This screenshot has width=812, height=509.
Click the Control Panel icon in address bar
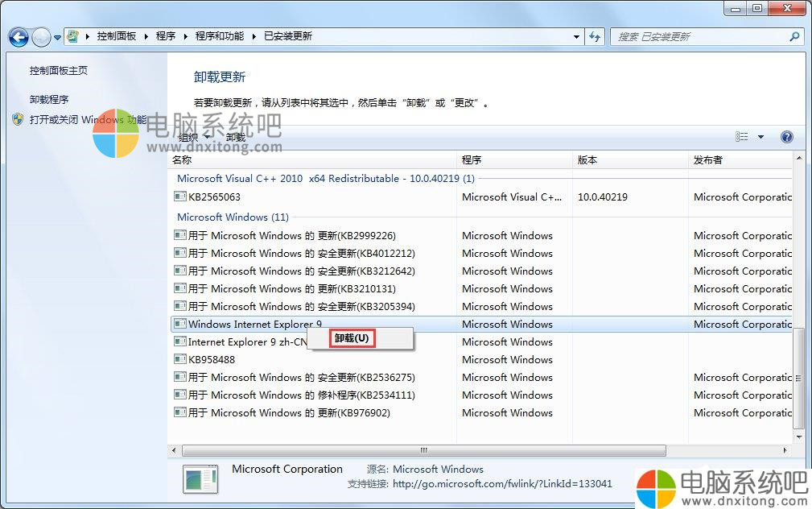pos(73,36)
